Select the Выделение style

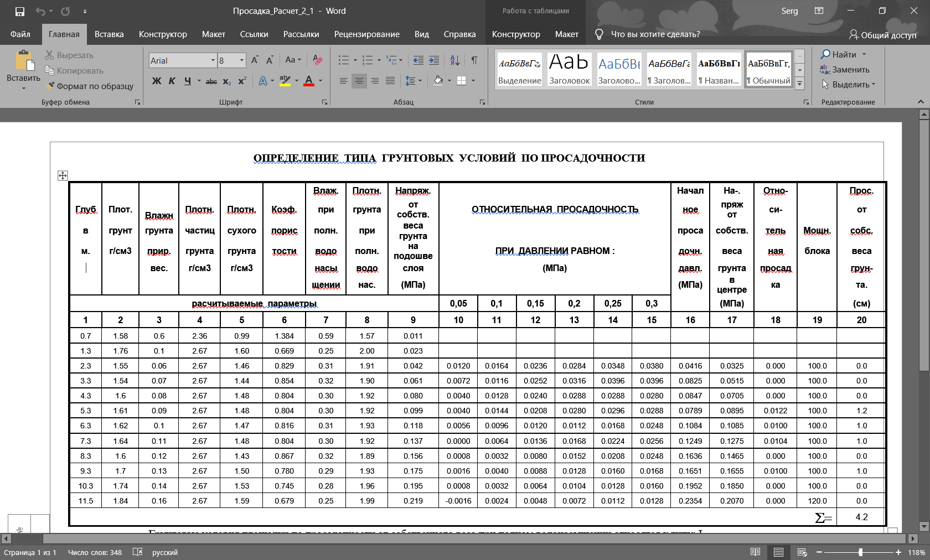[520, 69]
